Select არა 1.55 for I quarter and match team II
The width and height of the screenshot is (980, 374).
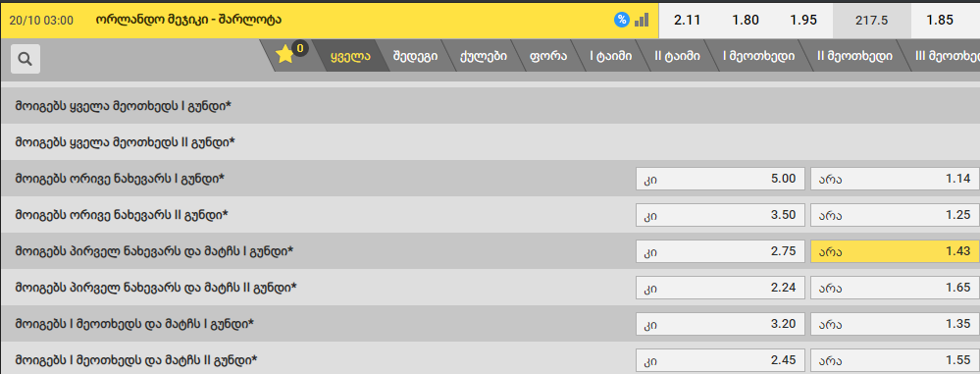895,360
